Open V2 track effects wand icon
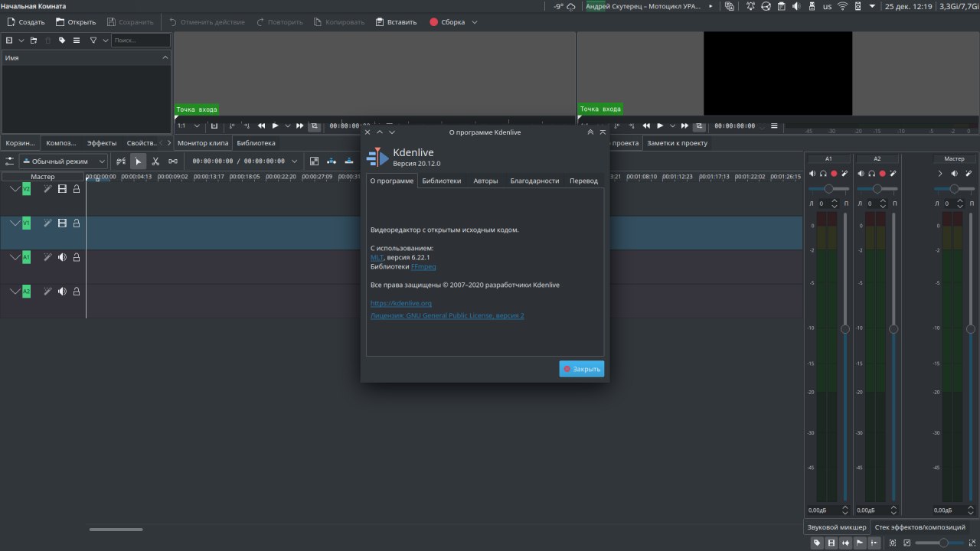Screen dimensions: 980x551 (x=47, y=189)
